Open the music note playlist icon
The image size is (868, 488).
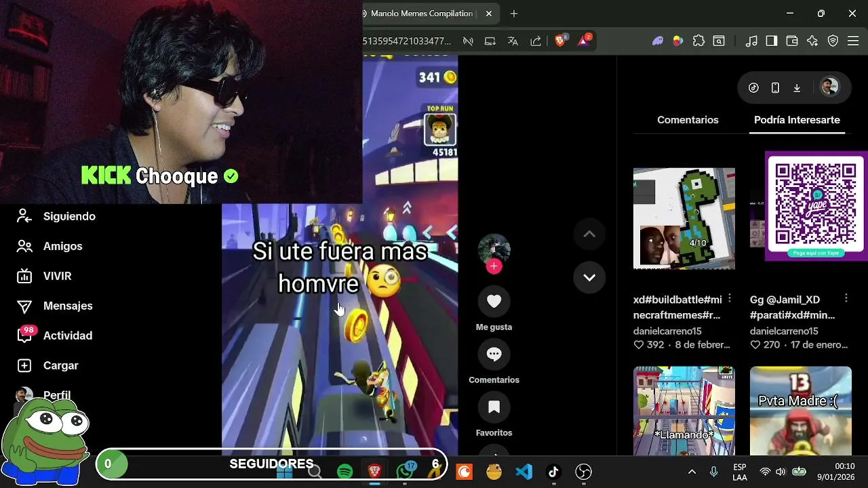coord(751,41)
